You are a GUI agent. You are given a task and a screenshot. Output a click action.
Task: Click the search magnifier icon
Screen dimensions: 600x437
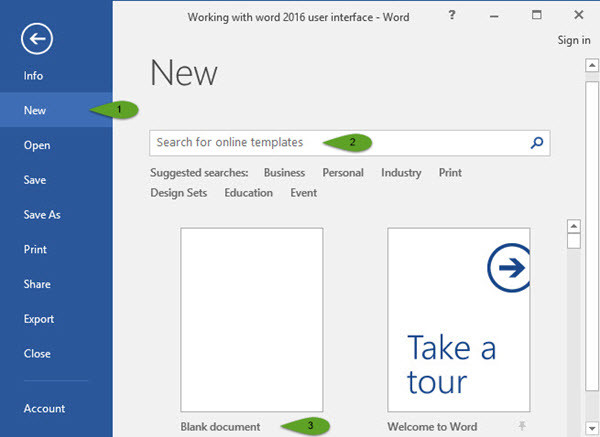point(537,143)
